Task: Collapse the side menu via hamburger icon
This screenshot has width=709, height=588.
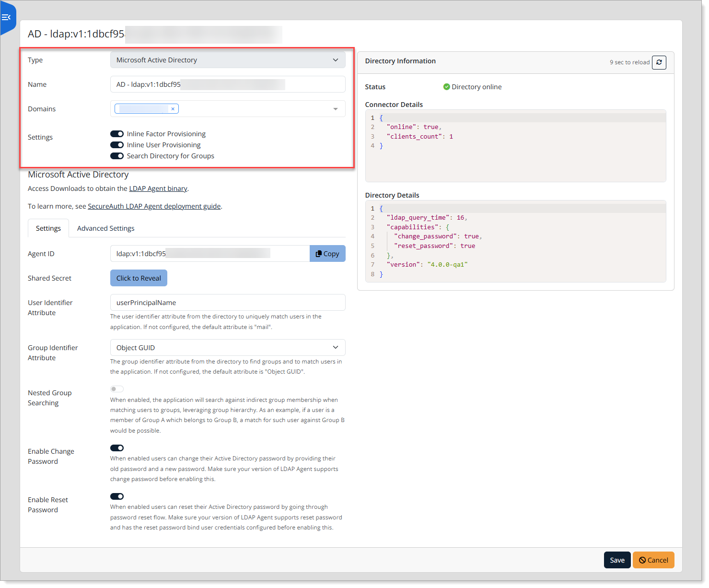Action: (6, 17)
